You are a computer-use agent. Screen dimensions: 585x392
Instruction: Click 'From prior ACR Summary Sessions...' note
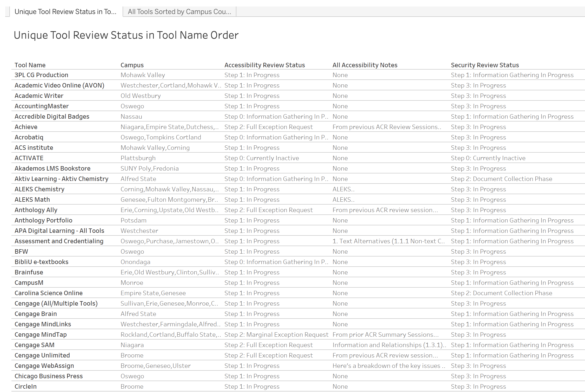385,335
